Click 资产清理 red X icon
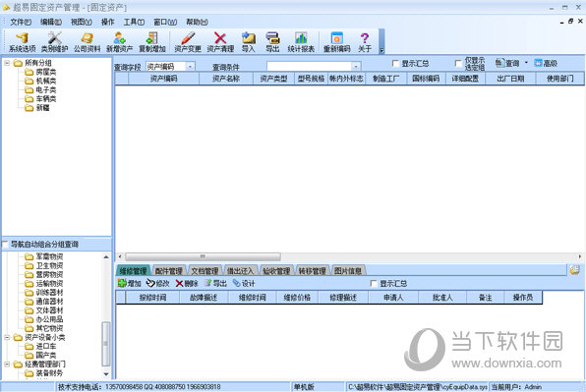This screenshot has width=586, height=392. coord(220,42)
